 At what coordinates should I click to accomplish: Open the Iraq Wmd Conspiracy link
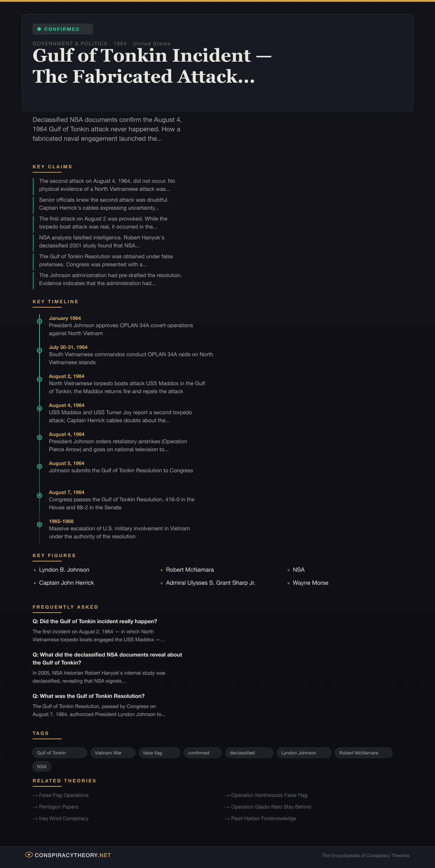click(x=63, y=818)
